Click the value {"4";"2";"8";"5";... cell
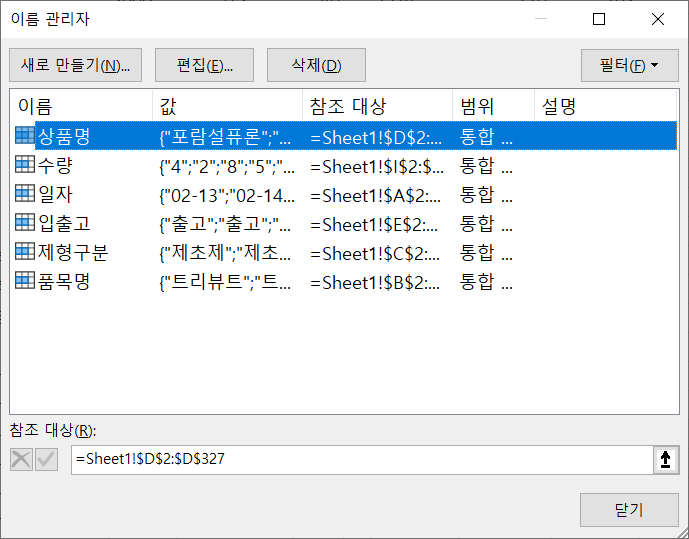This screenshot has width=689, height=539. (227, 166)
